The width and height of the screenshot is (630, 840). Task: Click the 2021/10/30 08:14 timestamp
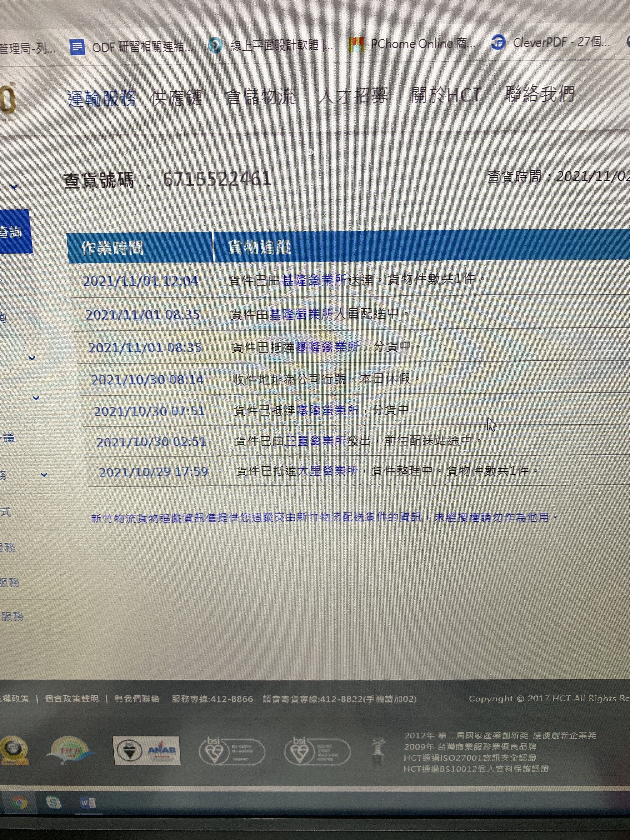147,380
